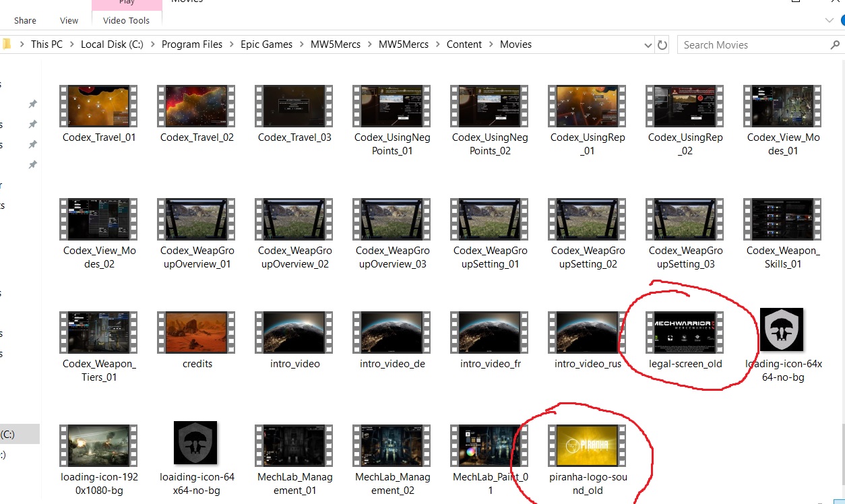The image size is (845, 504).
Task: Type in the Search Movies field
Action: 751,45
